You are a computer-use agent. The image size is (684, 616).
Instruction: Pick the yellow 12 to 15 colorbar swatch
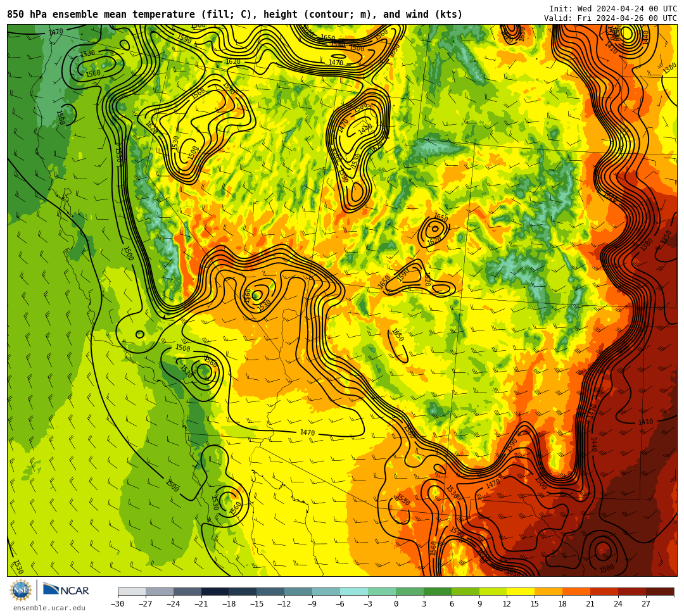(x=521, y=591)
